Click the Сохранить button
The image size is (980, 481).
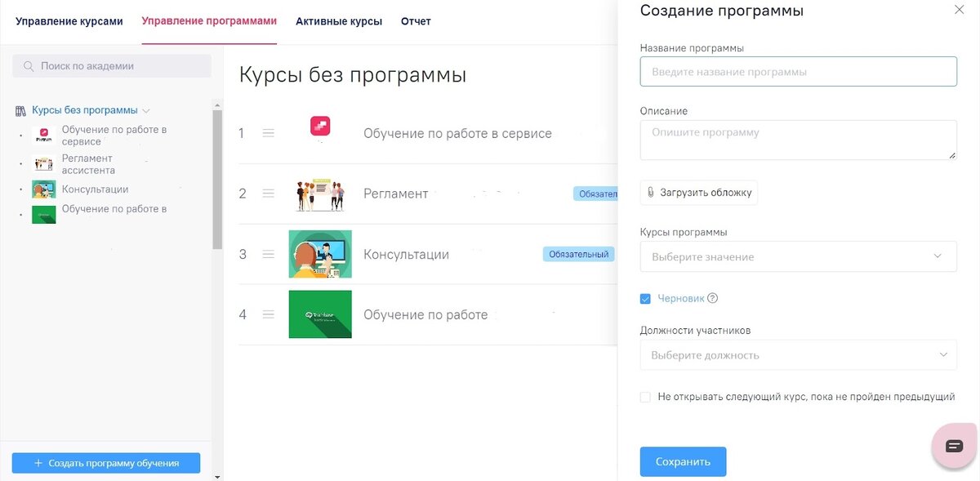click(x=683, y=461)
